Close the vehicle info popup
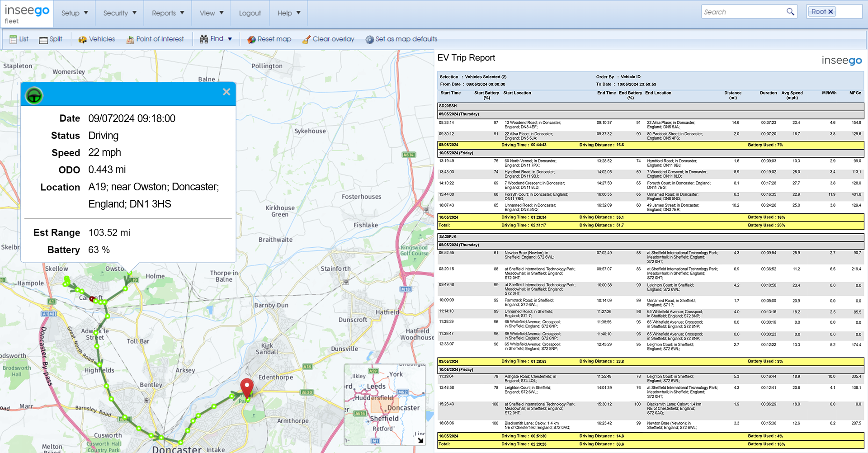 click(226, 92)
